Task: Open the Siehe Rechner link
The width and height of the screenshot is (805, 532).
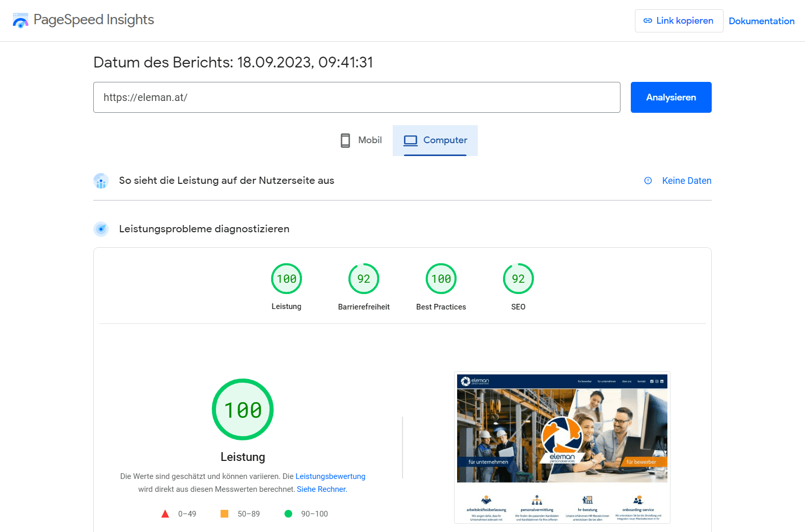Action: click(x=322, y=489)
